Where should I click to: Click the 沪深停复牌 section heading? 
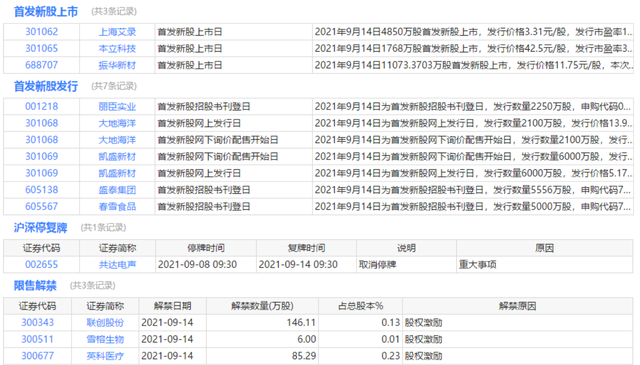40,227
